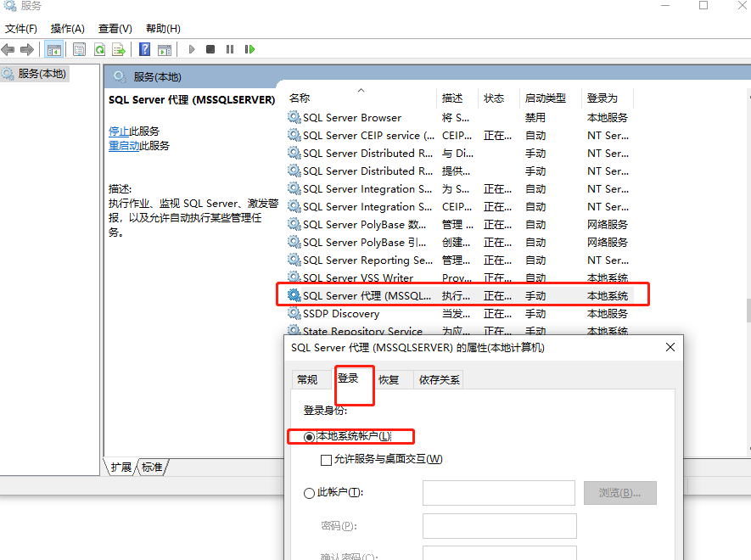This screenshot has width=751, height=560.
Task: Open the Help toolbar icon
Action: coord(144,49)
